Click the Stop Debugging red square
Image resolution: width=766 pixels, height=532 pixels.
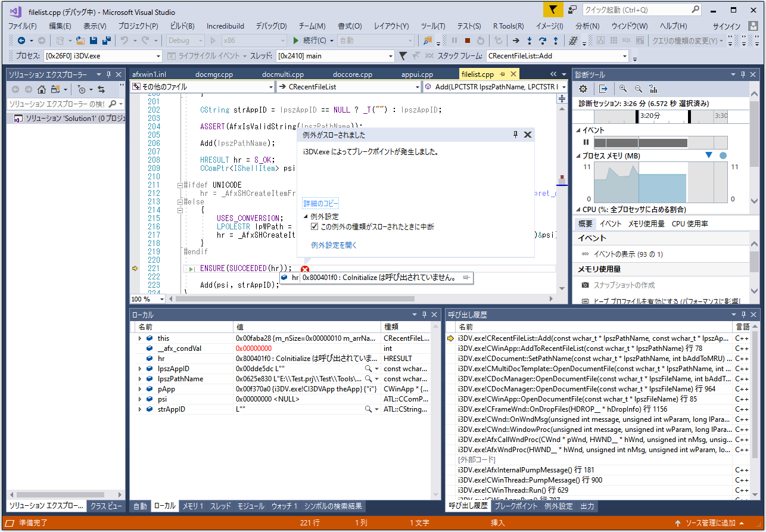pos(468,41)
